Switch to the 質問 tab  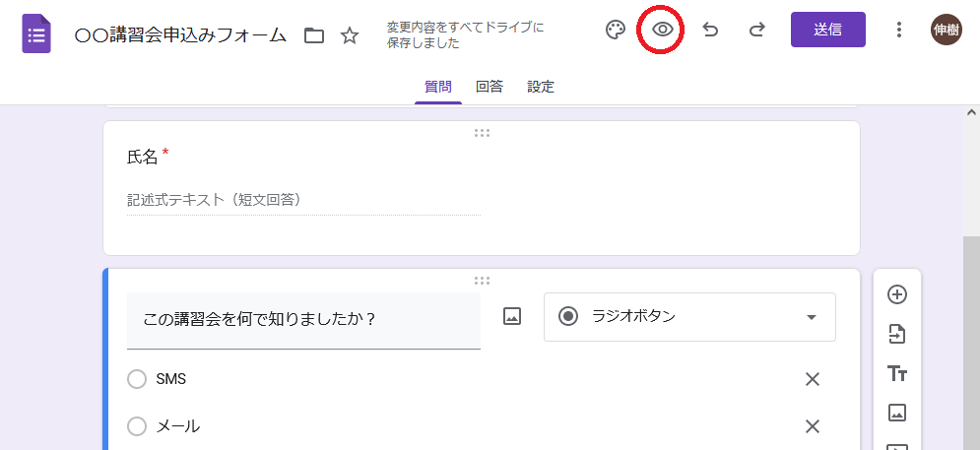438,87
